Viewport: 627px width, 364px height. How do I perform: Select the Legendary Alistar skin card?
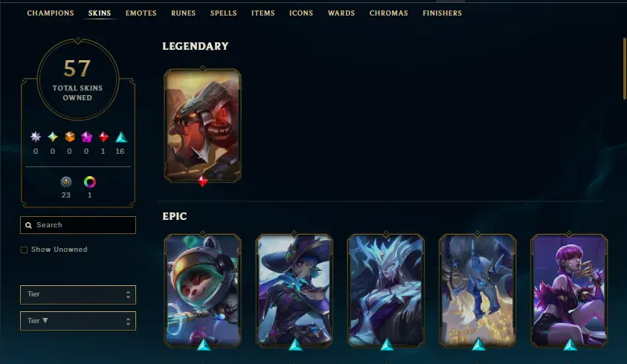(x=202, y=126)
